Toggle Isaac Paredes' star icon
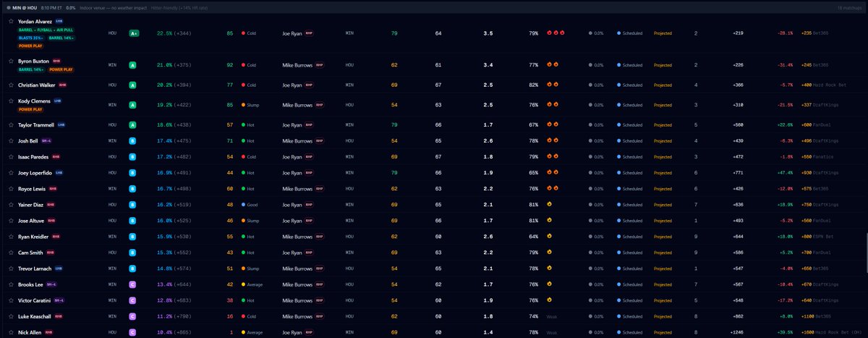Screen dimensions: 868x338 pos(11,156)
